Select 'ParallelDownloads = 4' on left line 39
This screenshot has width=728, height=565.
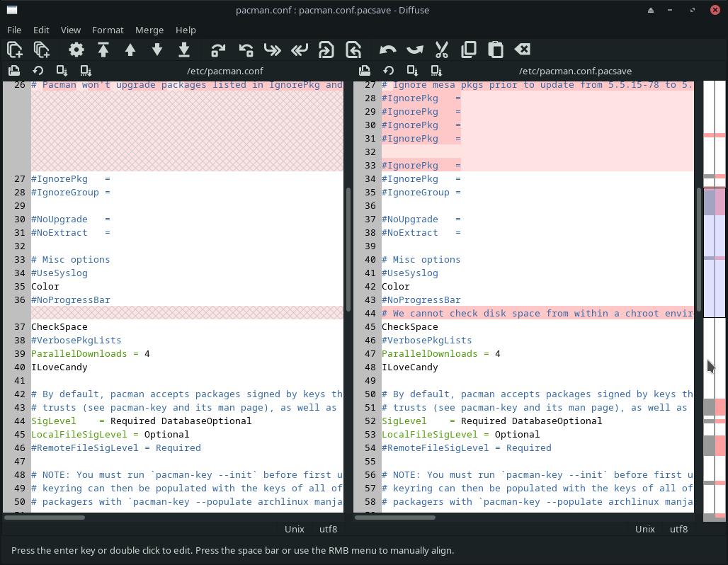90,354
